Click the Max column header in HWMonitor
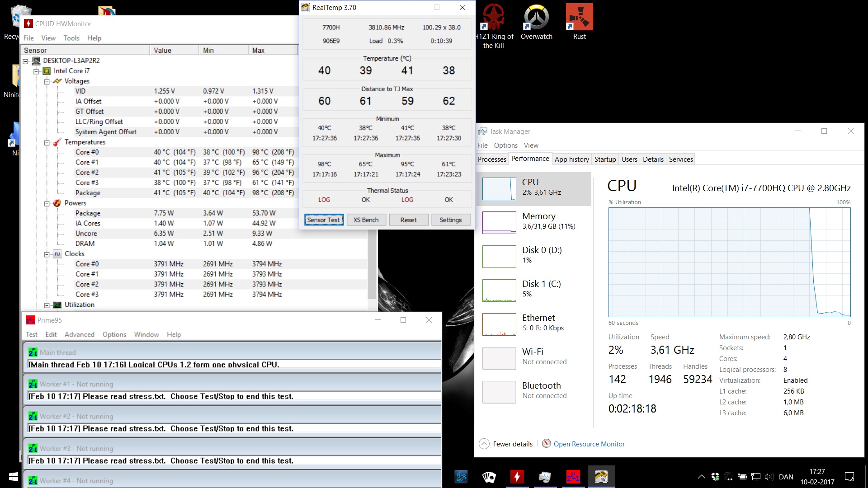 pyautogui.click(x=273, y=50)
